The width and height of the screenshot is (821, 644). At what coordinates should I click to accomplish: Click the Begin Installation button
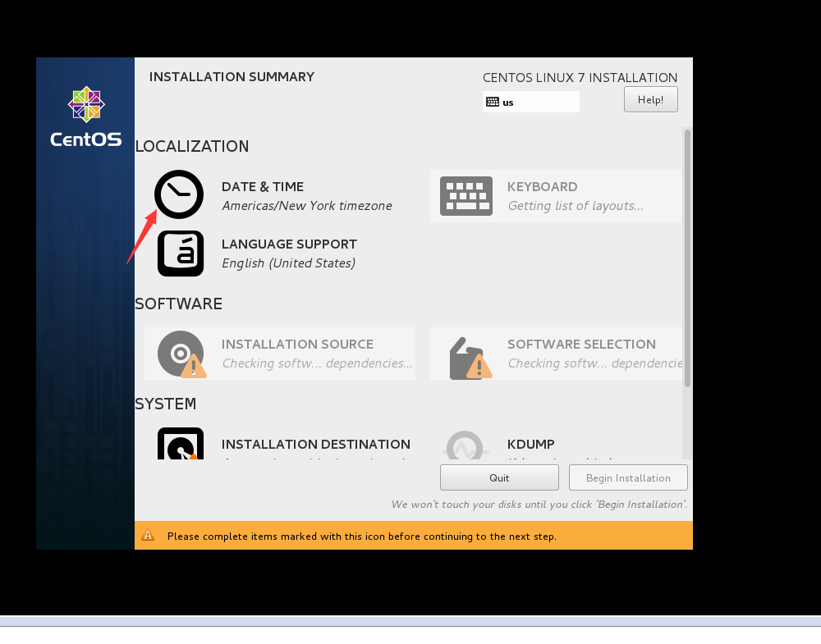click(x=628, y=477)
